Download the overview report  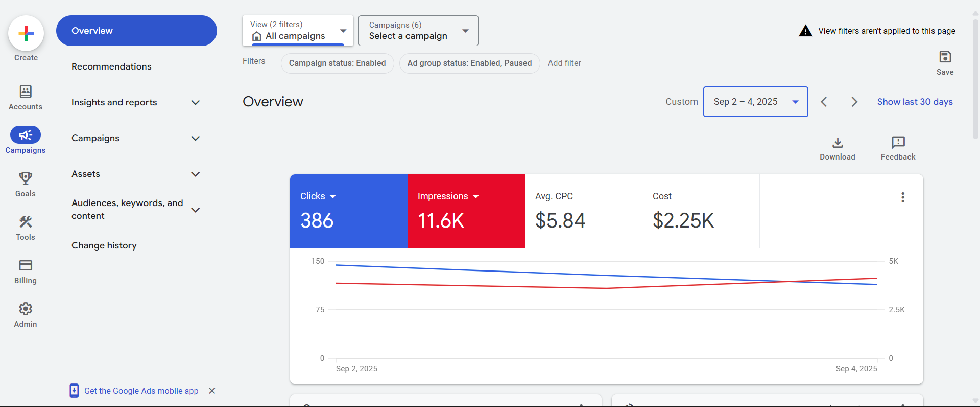pos(838,143)
